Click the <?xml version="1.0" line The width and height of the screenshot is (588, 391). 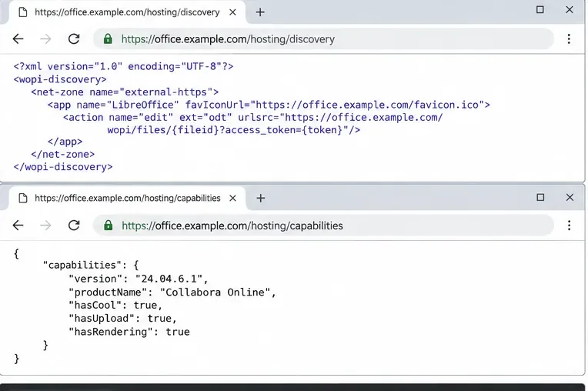tap(123, 66)
